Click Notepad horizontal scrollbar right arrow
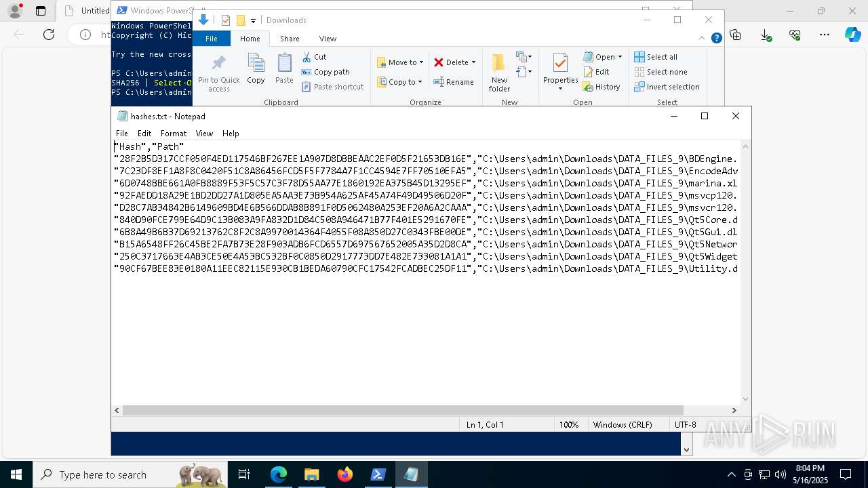 [734, 410]
